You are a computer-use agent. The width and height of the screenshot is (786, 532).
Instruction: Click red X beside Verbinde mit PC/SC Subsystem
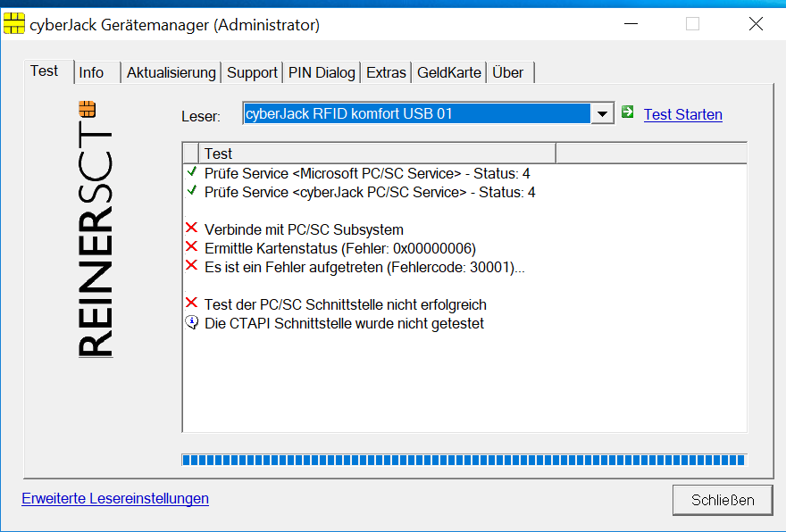pyautogui.click(x=191, y=228)
